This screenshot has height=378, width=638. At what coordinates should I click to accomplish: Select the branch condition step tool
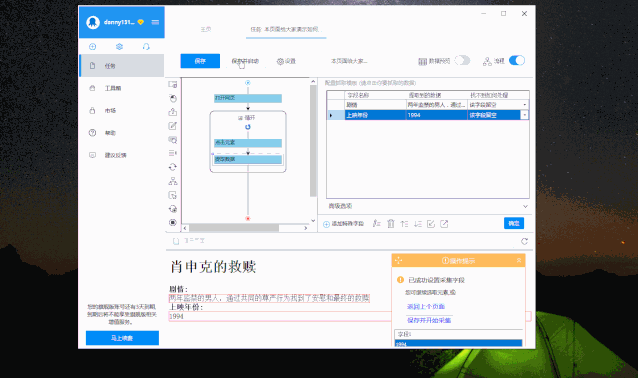(173, 181)
